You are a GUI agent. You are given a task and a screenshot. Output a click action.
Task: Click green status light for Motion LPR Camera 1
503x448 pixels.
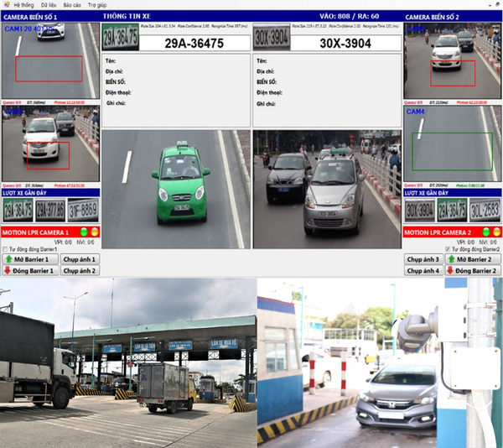84,232
